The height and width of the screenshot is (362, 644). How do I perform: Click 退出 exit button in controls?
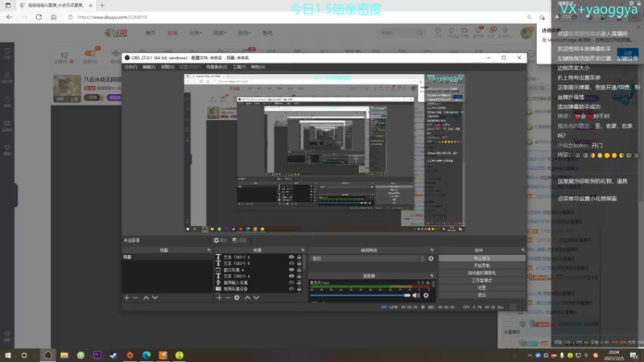coord(481,295)
